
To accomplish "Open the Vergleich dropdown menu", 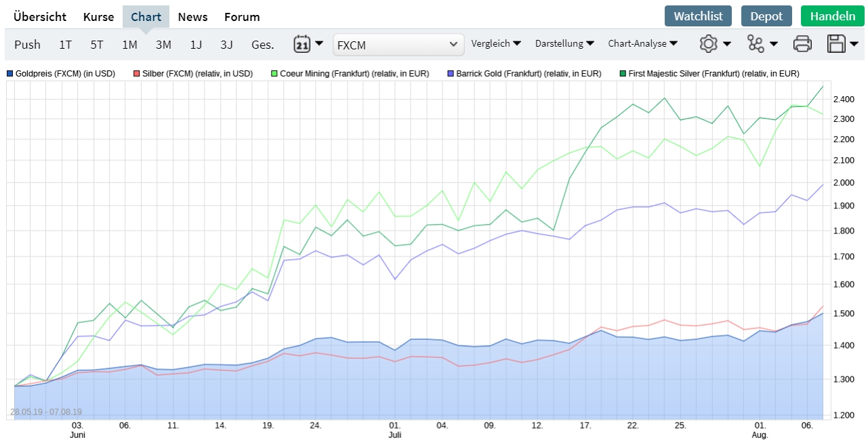I will (496, 44).
